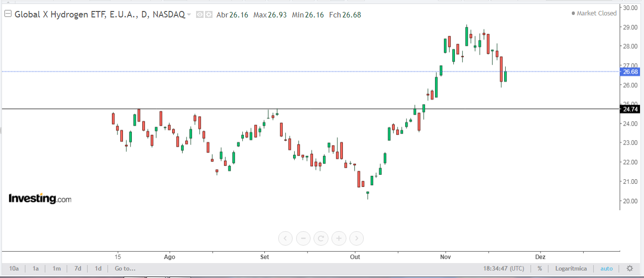Enable Logarítmica price scale
The height and width of the screenshot is (278, 644).
click(x=571, y=269)
